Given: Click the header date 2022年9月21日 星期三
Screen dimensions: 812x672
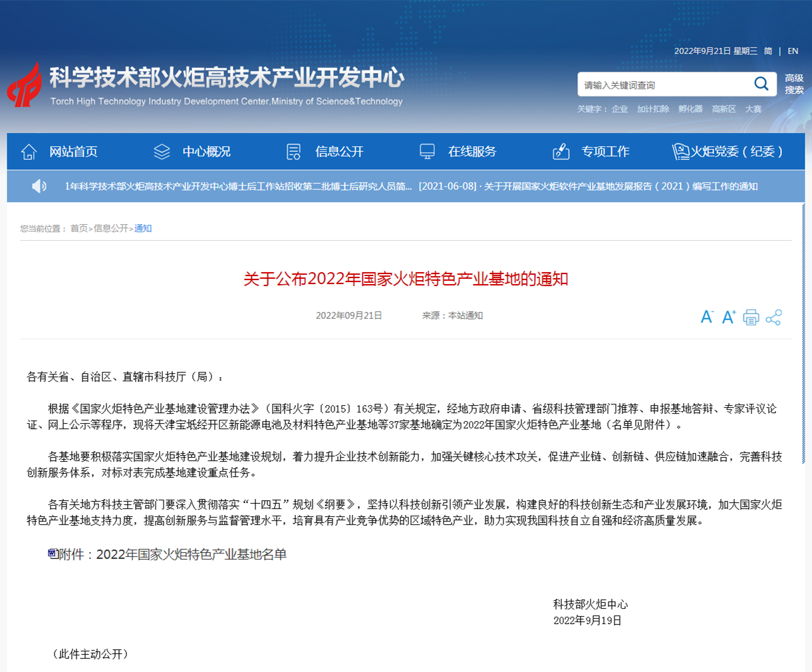Looking at the screenshot, I should pos(716,51).
